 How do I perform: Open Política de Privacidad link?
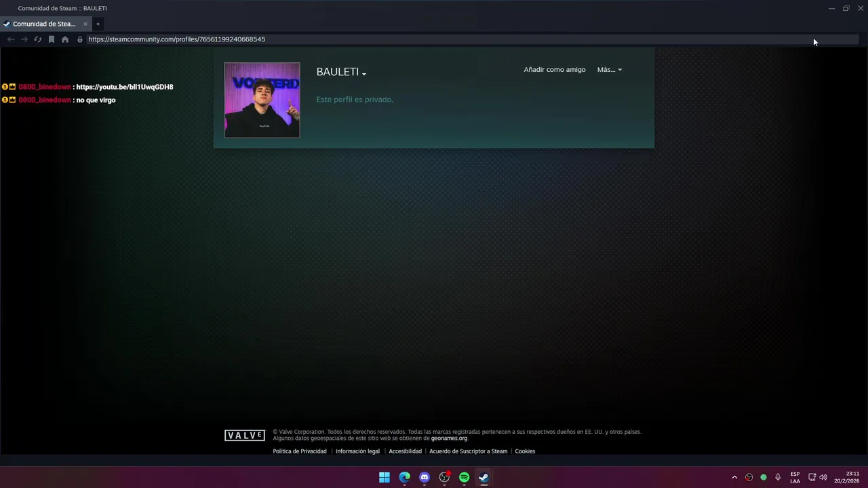click(x=300, y=451)
